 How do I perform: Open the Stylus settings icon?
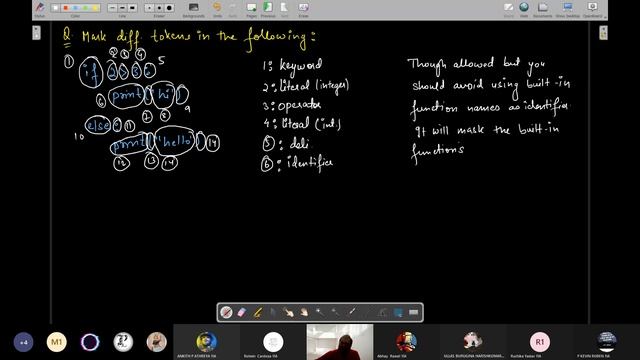(40, 7)
